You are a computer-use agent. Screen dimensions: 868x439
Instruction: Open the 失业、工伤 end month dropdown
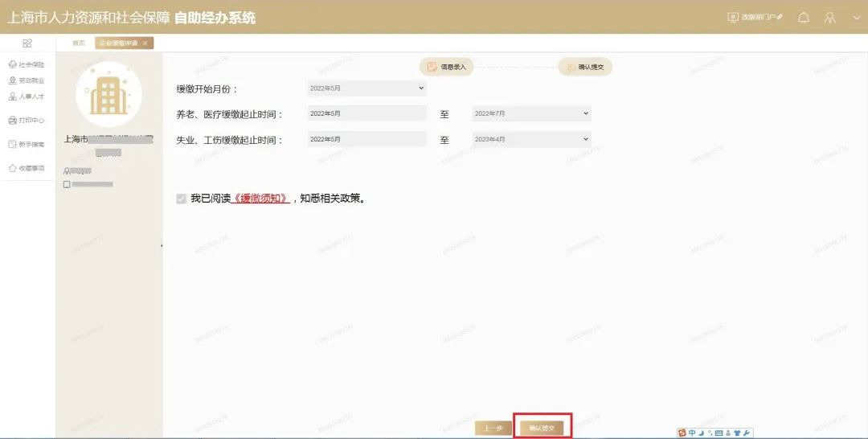point(531,139)
